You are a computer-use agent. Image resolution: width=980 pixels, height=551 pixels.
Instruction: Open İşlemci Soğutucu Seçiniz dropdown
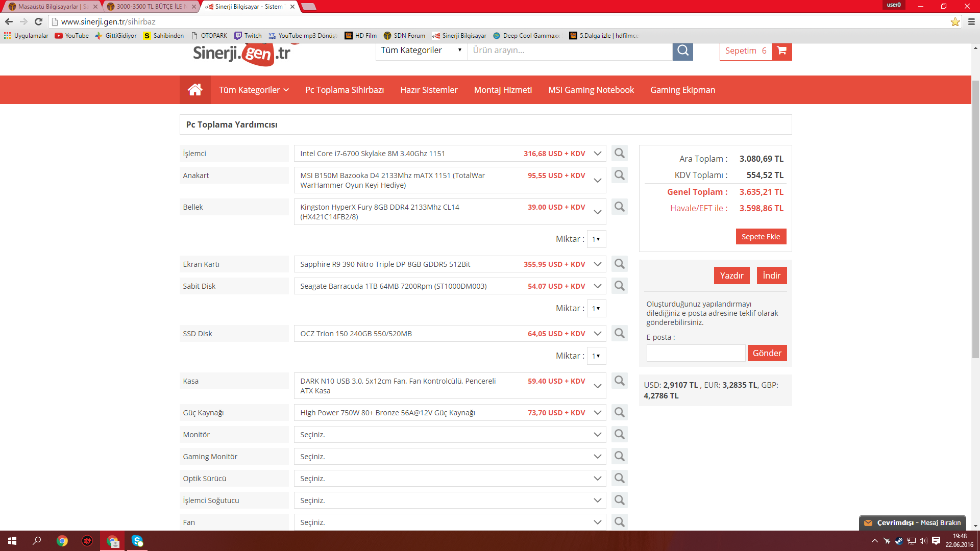coord(450,500)
